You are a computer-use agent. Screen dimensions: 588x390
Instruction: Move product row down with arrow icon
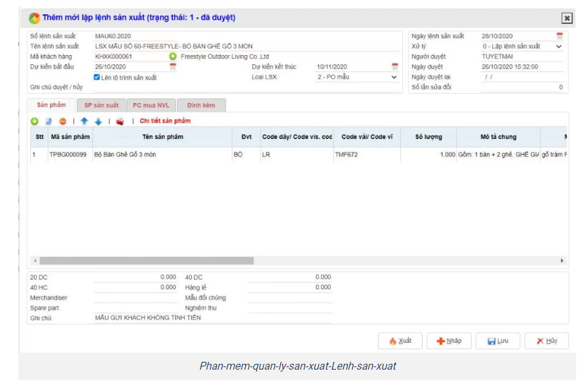[98, 121]
